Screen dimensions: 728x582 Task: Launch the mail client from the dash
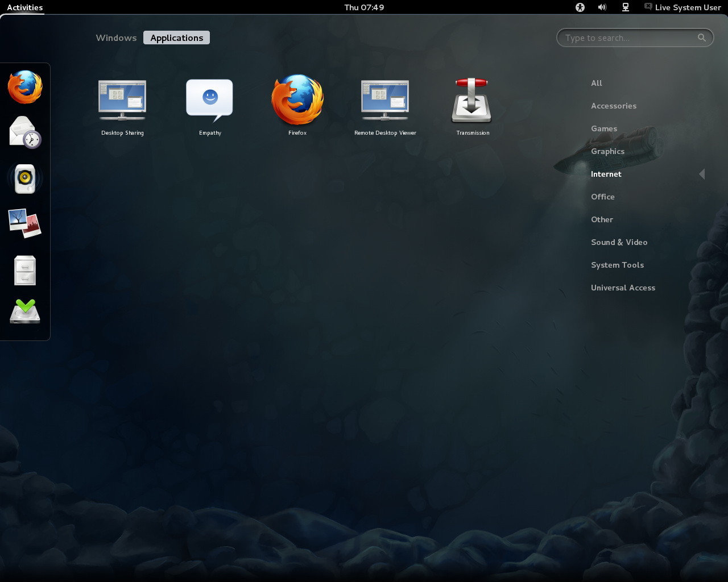[x=24, y=132]
